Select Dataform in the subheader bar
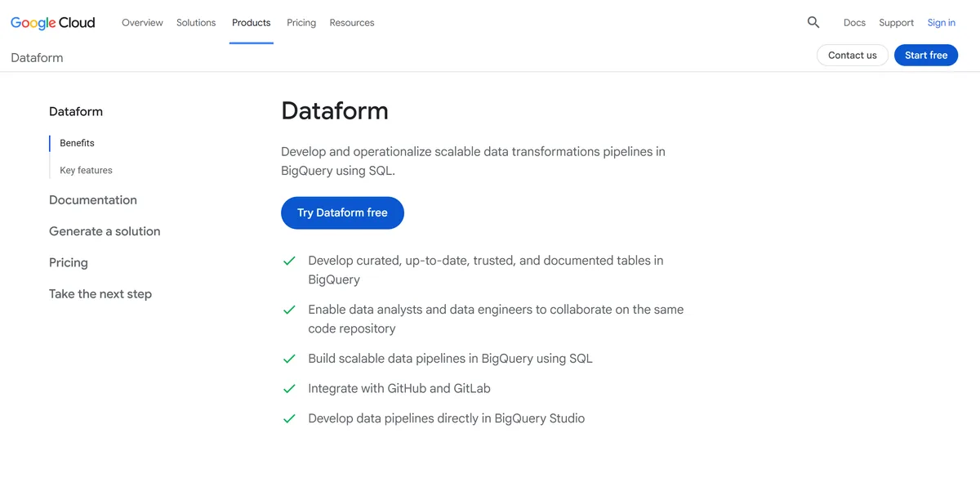This screenshot has width=980, height=478. pos(37,58)
